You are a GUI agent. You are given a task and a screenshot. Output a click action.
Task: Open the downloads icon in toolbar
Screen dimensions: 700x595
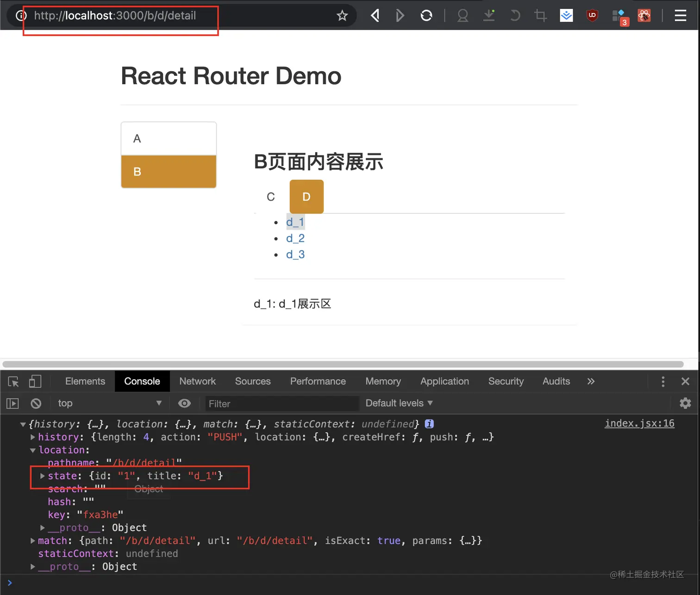click(x=489, y=15)
